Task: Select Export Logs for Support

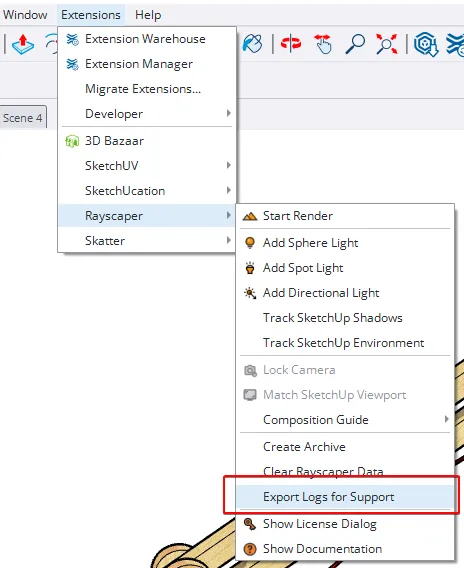Action: point(345,497)
